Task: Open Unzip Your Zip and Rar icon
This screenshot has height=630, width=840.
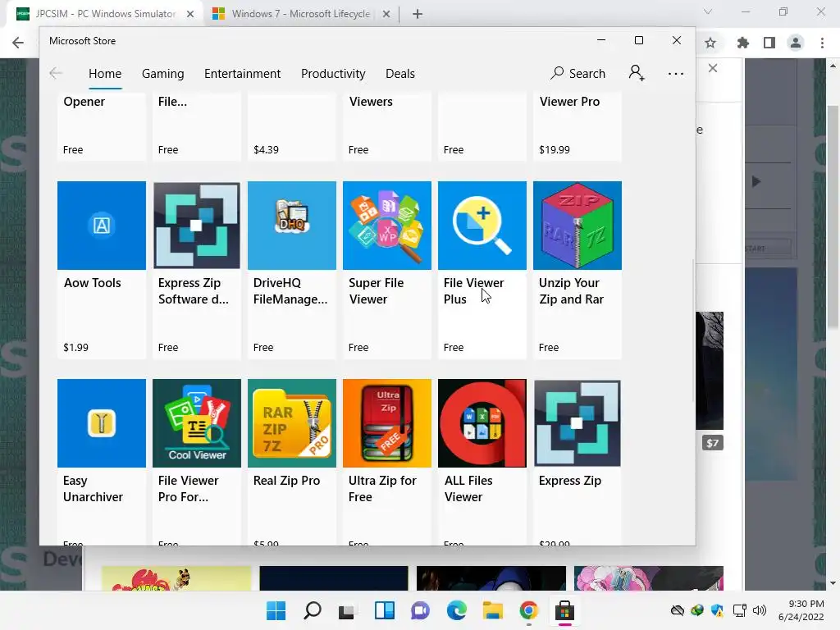Action: [x=577, y=225]
